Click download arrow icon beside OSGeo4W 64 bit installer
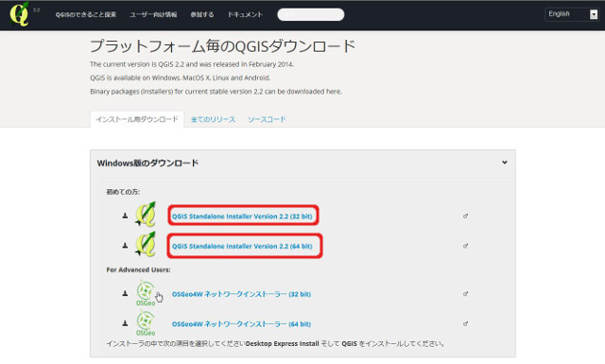 [x=125, y=323]
